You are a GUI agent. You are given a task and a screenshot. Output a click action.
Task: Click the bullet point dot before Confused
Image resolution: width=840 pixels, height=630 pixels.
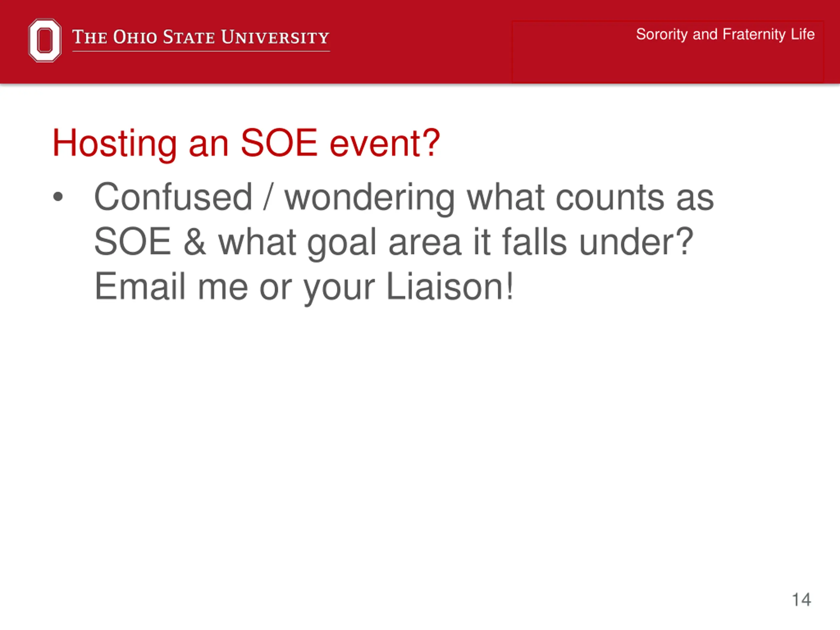click(58, 197)
